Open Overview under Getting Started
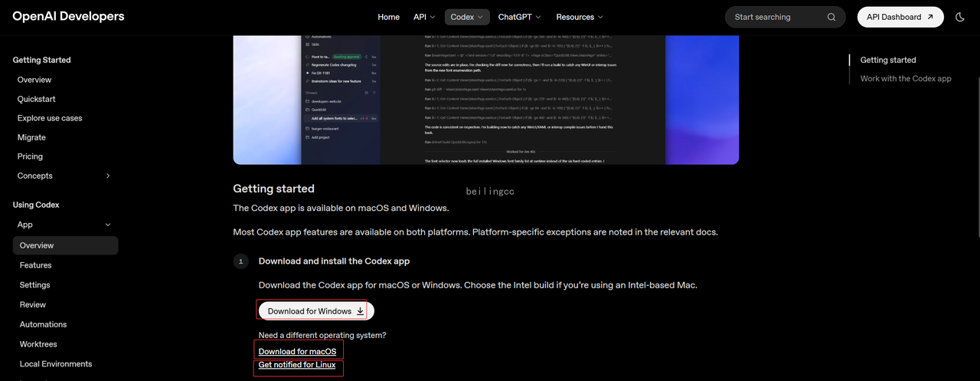The height and width of the screenshot is (381, 980). (x=34, y=80)
